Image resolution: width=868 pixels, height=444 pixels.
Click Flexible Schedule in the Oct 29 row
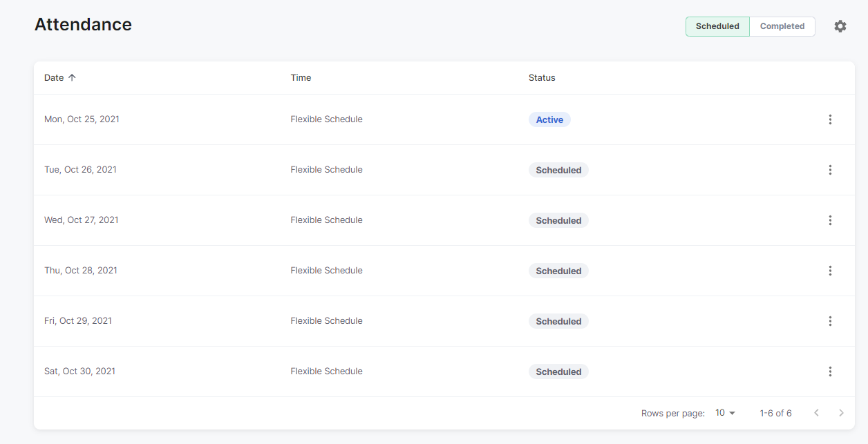point(326,320)
